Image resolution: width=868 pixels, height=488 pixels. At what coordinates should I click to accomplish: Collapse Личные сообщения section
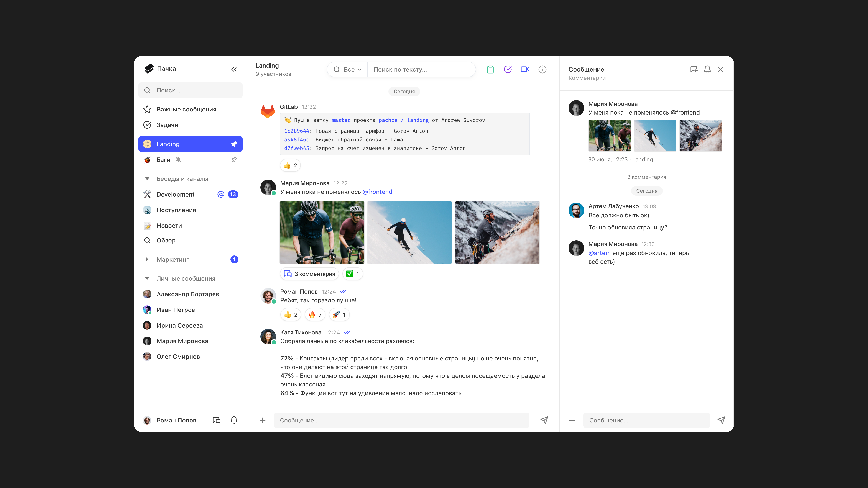coord(147,278)
